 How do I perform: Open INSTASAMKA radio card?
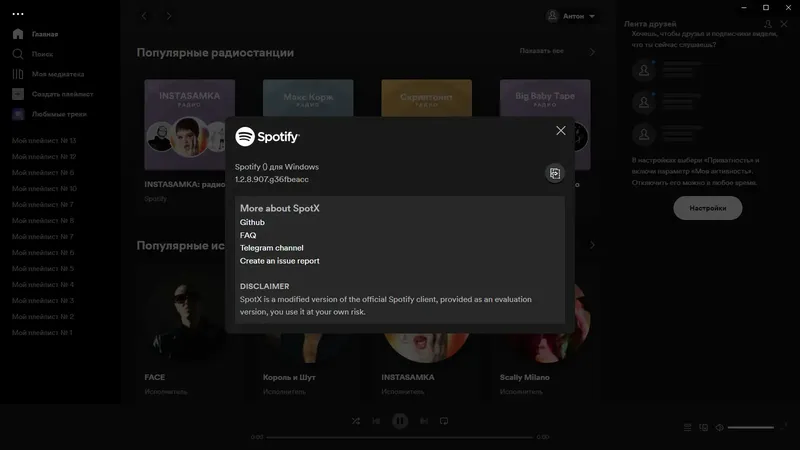click(184, 143)
